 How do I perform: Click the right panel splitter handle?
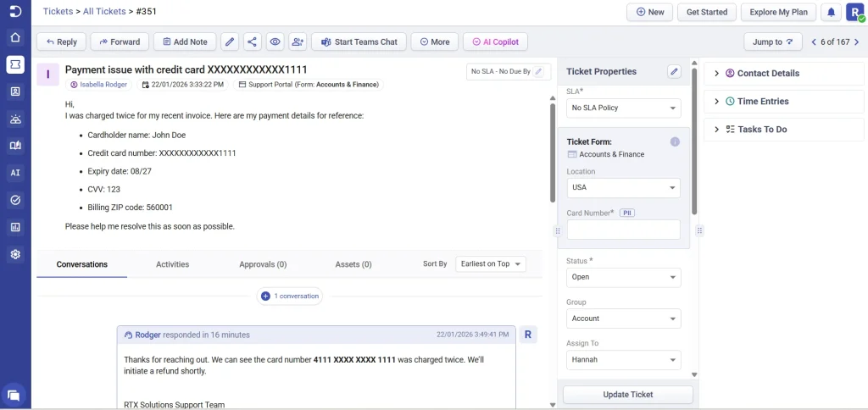coord(699,230)
